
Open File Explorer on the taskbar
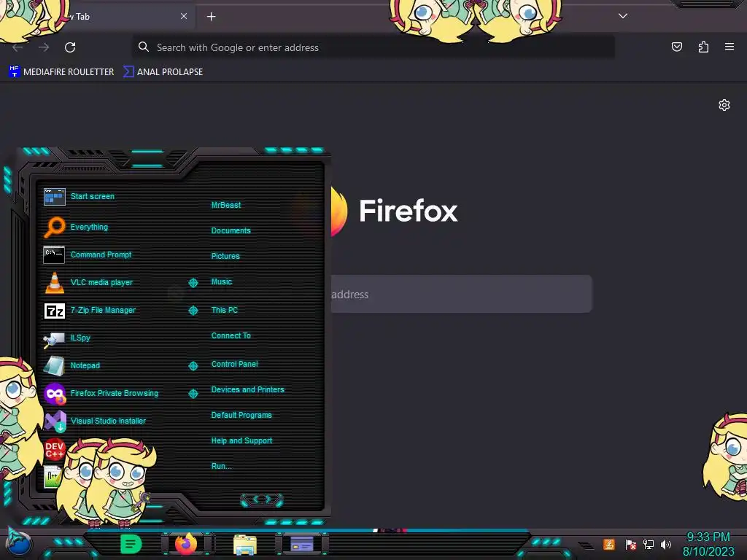coord(245,544)
